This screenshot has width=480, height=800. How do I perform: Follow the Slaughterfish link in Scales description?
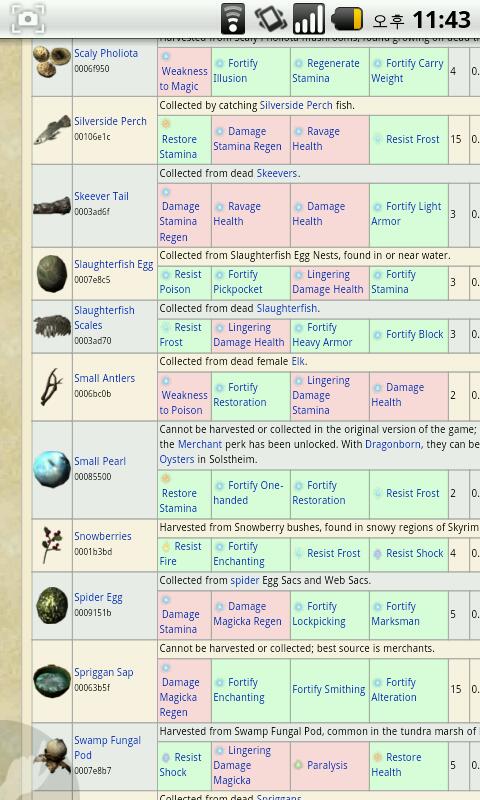287,308
